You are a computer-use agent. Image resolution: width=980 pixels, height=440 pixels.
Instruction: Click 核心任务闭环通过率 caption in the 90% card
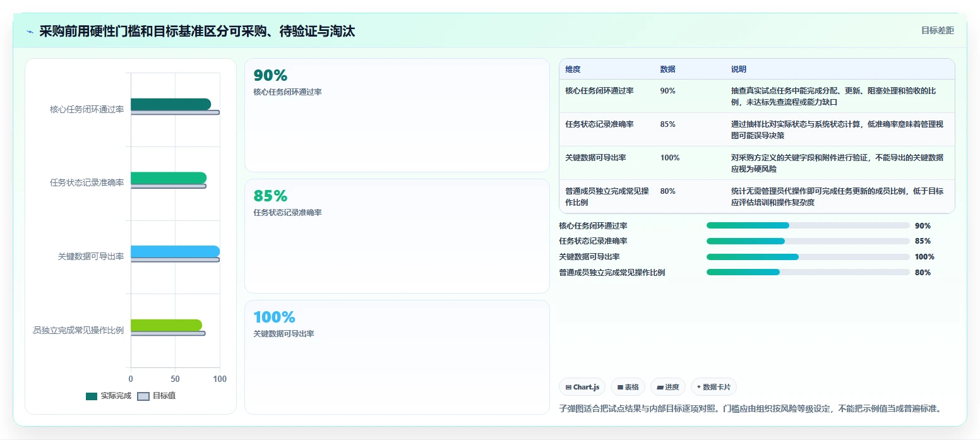click(287, 92)
